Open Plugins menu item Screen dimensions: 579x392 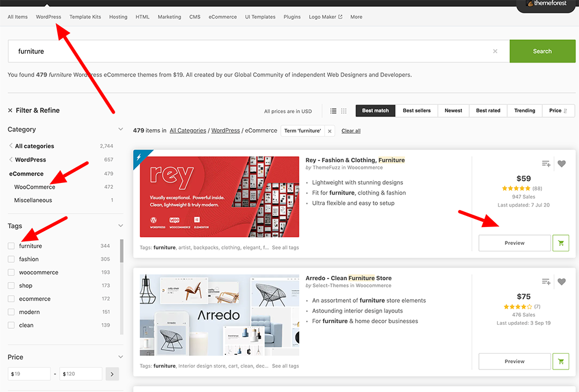(x=292, y=17)
